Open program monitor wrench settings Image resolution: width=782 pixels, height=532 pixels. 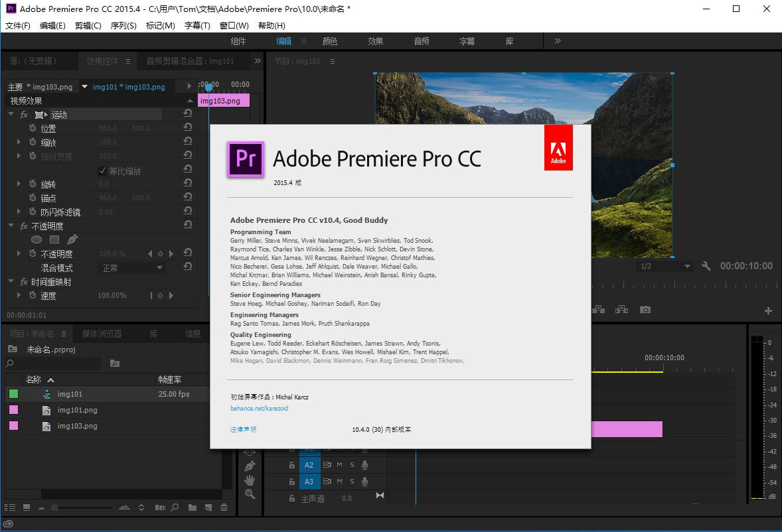click(706, 266)
